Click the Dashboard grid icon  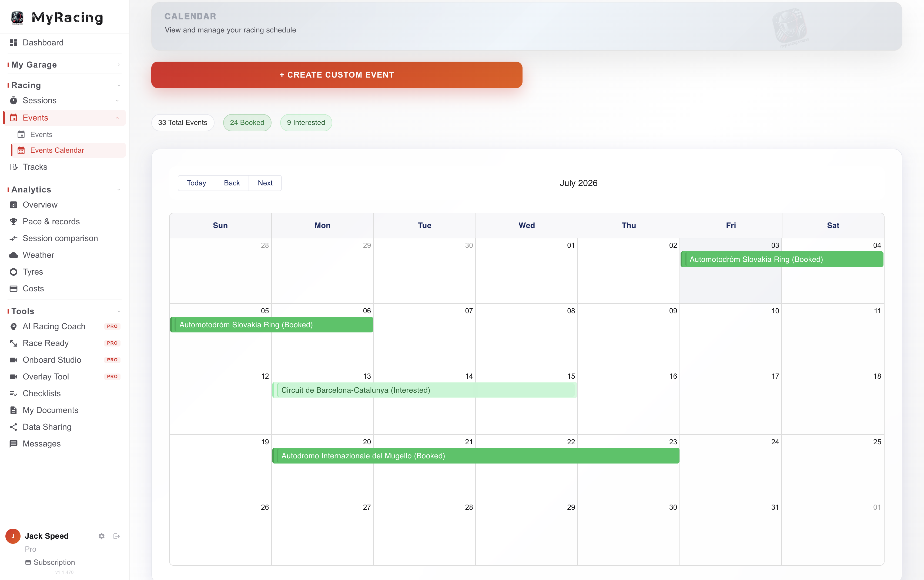click(14, 43)
